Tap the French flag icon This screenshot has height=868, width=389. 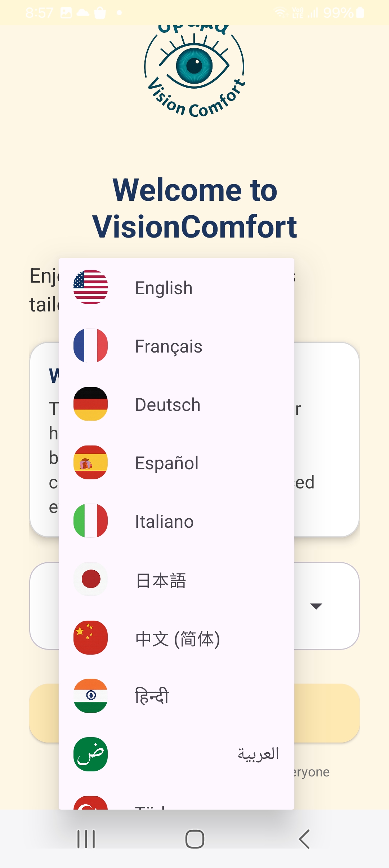click(x=90, y=345)
